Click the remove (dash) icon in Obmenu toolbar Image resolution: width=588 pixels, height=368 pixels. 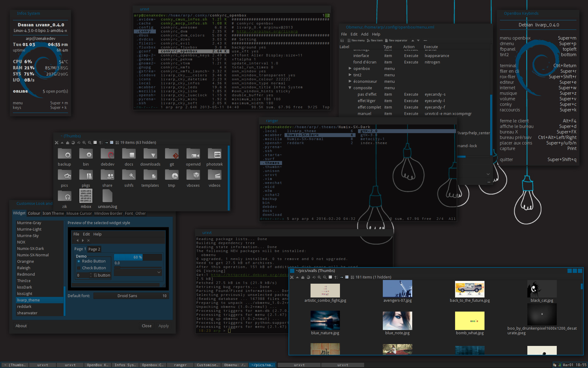pos(425,40)
